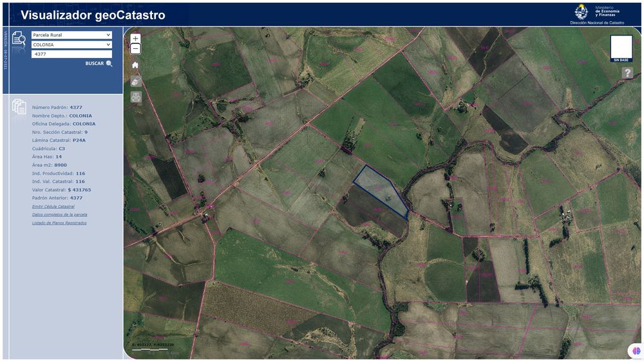Expand the COLONIA department dropdown

click(x=71, y=45)
